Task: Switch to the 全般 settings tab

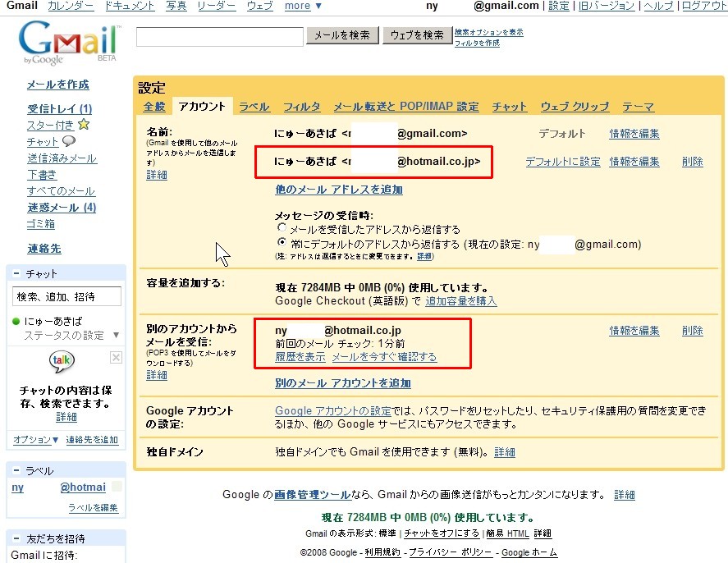Action: tap(154, 107)
